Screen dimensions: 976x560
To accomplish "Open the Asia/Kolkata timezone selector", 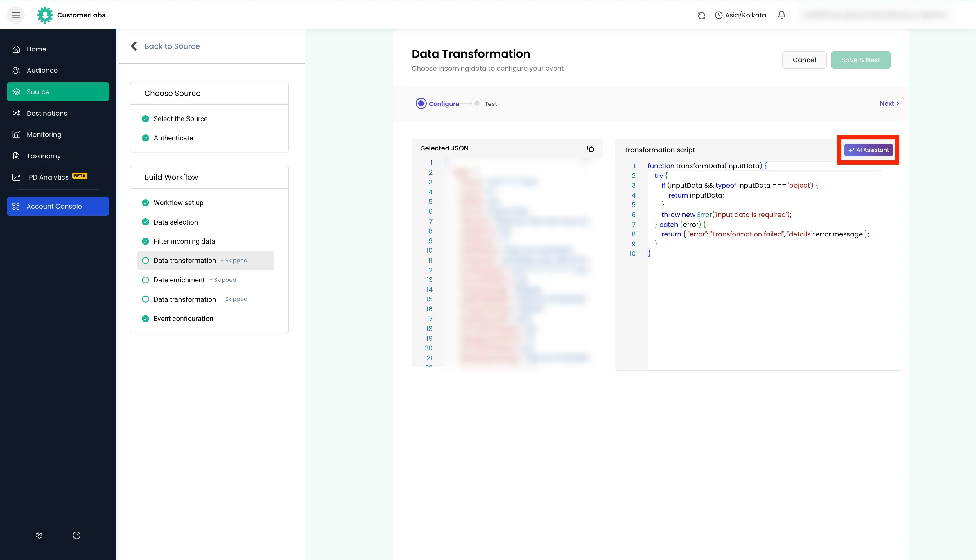I will (x=740, y=15).
